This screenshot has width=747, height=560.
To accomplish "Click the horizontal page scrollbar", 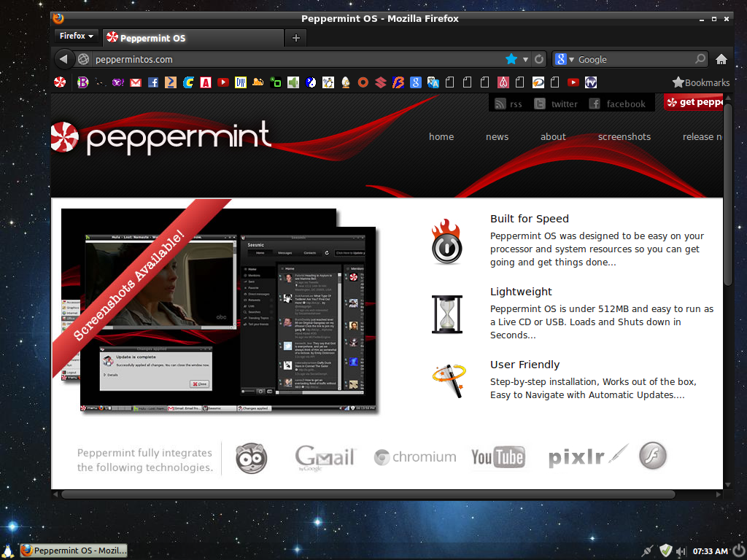I will tap(368, 494).
